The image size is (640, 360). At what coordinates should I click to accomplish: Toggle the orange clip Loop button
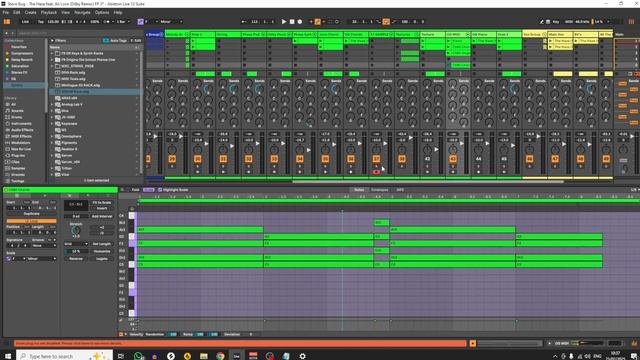click(x=31, y=221)
